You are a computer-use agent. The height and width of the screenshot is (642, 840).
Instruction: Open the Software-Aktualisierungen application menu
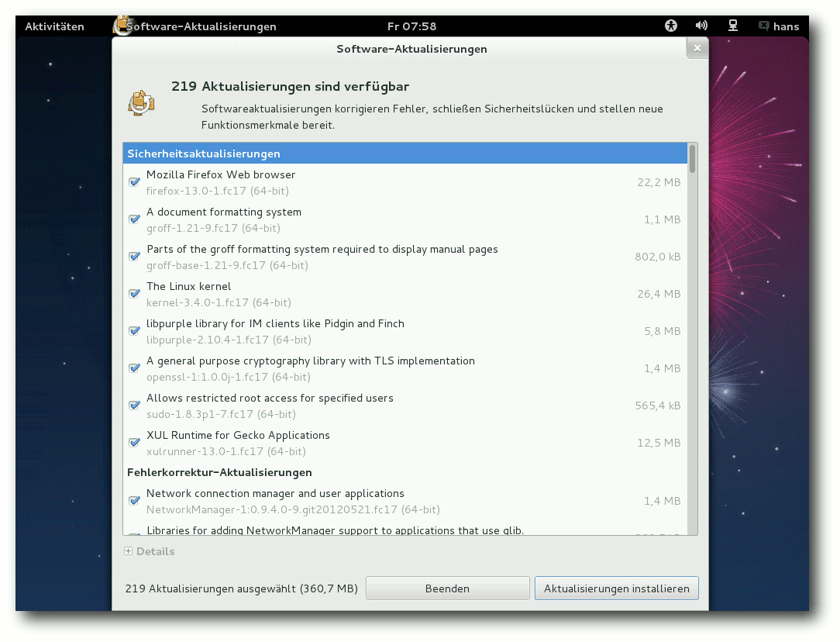(x=201, y=26)
